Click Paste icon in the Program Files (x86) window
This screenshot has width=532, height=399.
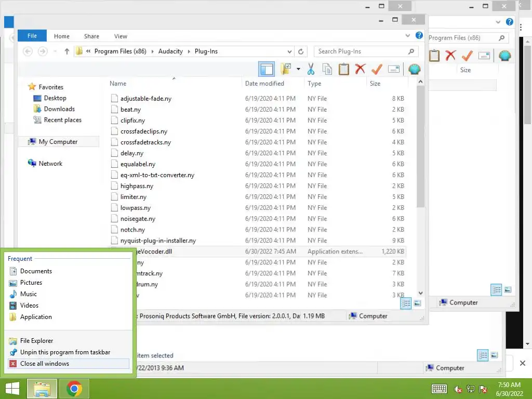point(434,55)
